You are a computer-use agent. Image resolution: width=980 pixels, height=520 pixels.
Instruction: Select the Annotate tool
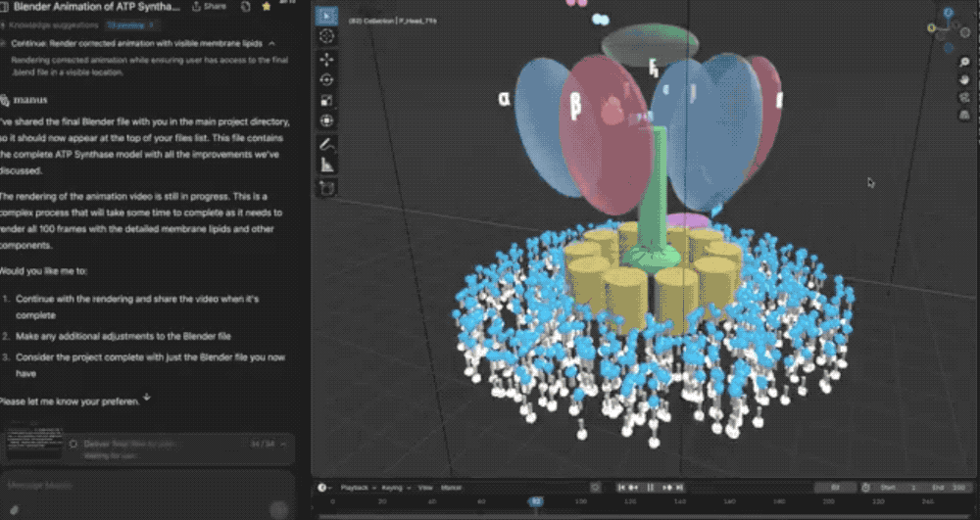point(326,144)
